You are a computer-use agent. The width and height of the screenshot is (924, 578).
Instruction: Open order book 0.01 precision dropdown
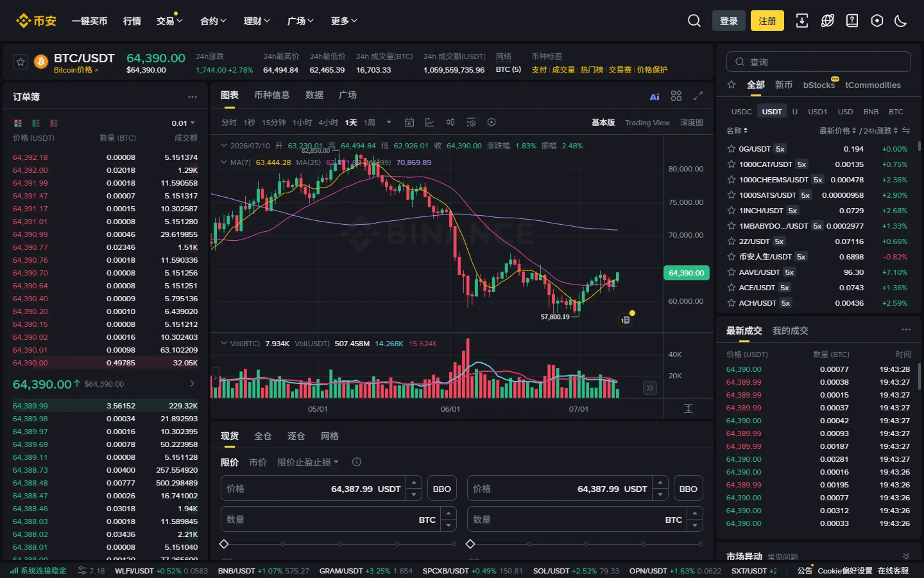click(183, 123)
